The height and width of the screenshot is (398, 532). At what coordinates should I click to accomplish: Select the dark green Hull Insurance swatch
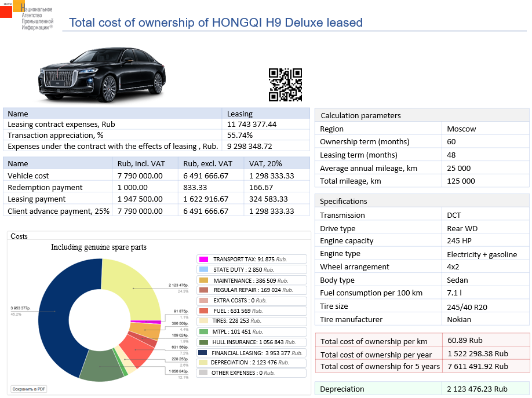click(x=203, y=342)
